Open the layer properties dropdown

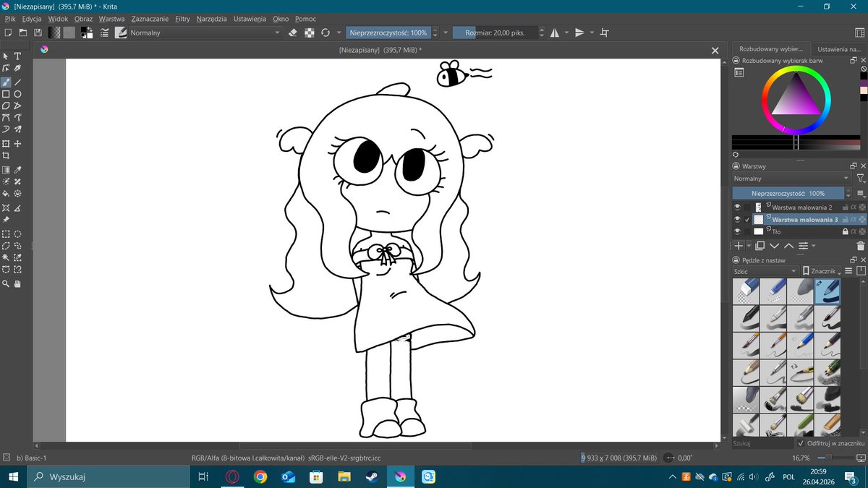click(x=806, y=246)
